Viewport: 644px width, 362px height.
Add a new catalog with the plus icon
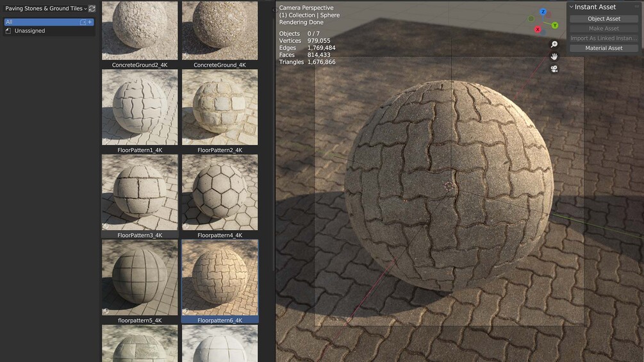coord(90,22)
